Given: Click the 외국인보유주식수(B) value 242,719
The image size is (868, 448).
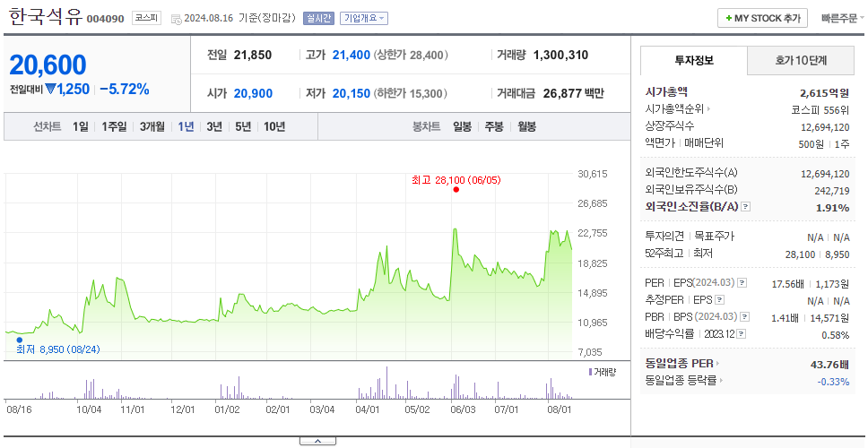Looking at the screenshot, I should click(x=831, y=191).
